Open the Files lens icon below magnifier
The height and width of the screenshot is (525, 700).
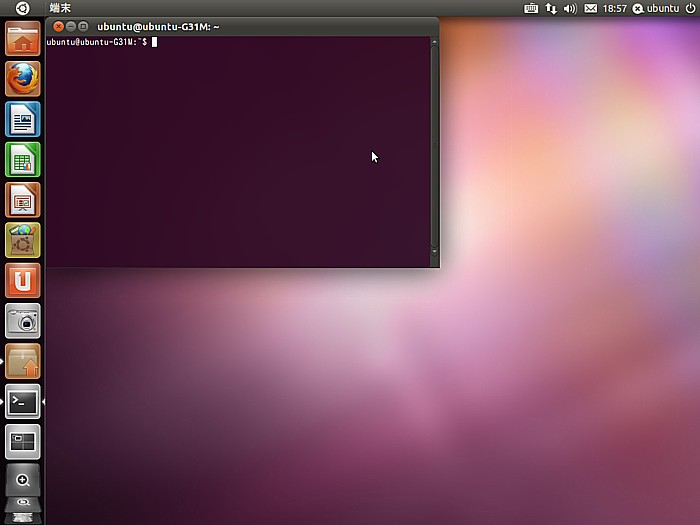pos(23,503)
